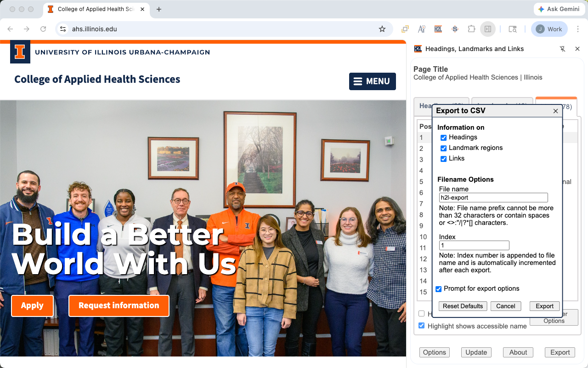Click the orange S extension icon
The height and width of the screenshot is (368, 588).
[455, 29]
